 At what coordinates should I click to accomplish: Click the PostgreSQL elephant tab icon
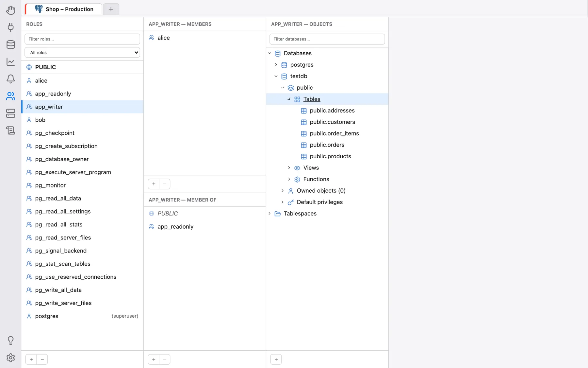[x=39, y=9]
